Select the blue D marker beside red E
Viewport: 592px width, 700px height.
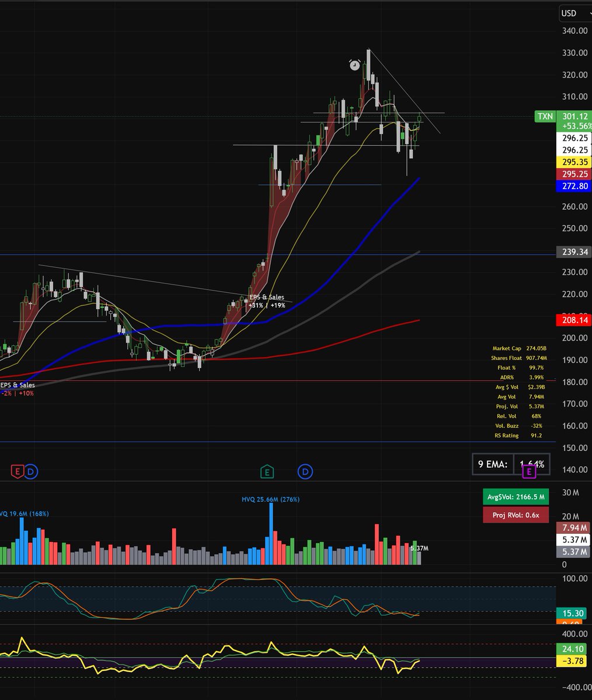[x=31, y=471]
